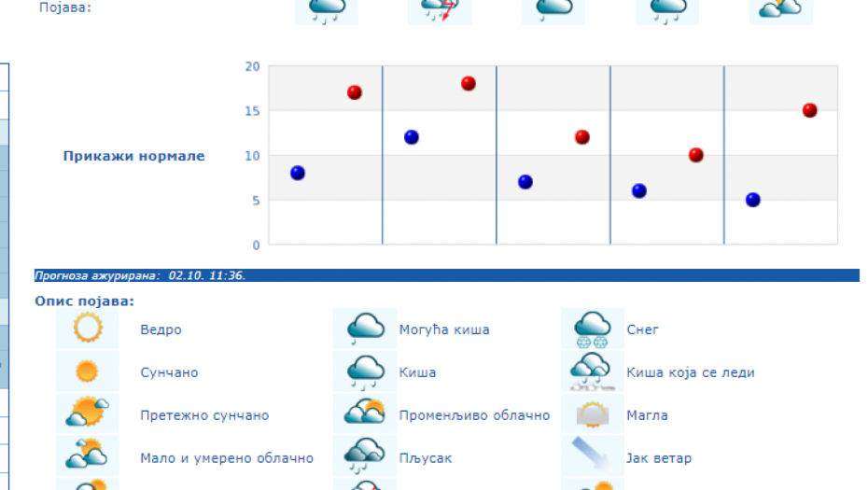Click the red dot at 10 degrees
The width and height of the screenshot is (868, 490).
[696, 155]
